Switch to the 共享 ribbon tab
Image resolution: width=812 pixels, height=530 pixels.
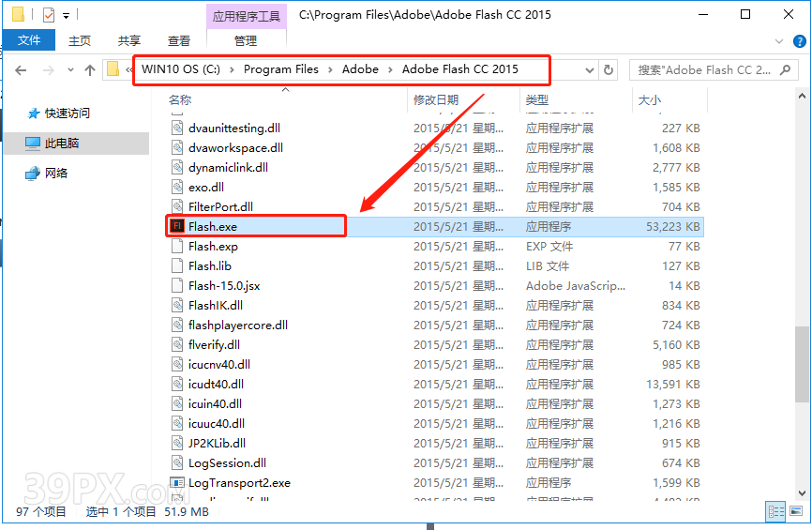point(129,41)
